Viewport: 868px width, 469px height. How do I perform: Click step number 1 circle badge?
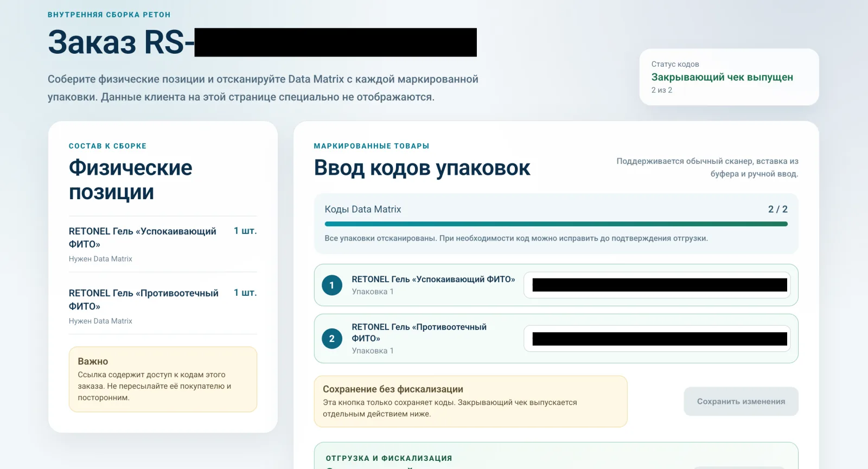coord(332,285)
